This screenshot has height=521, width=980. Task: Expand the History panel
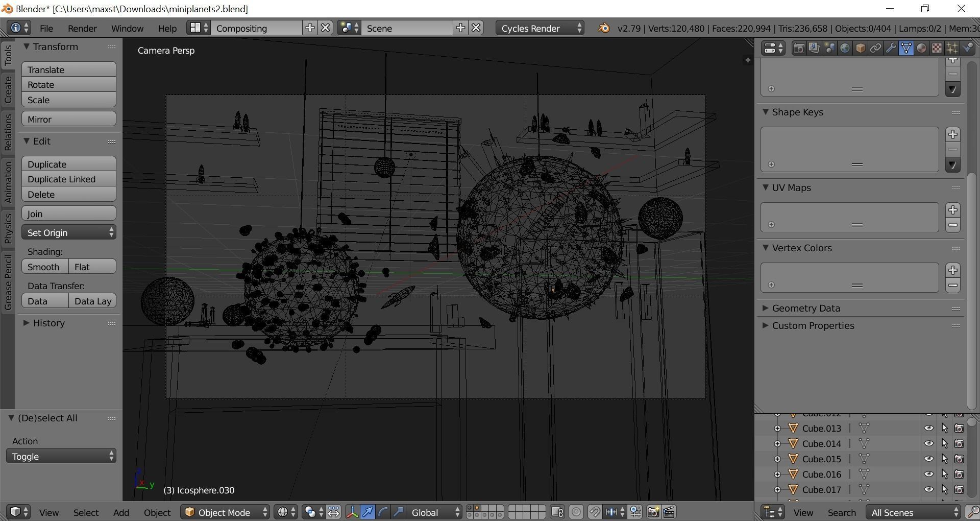coord(48,323)
